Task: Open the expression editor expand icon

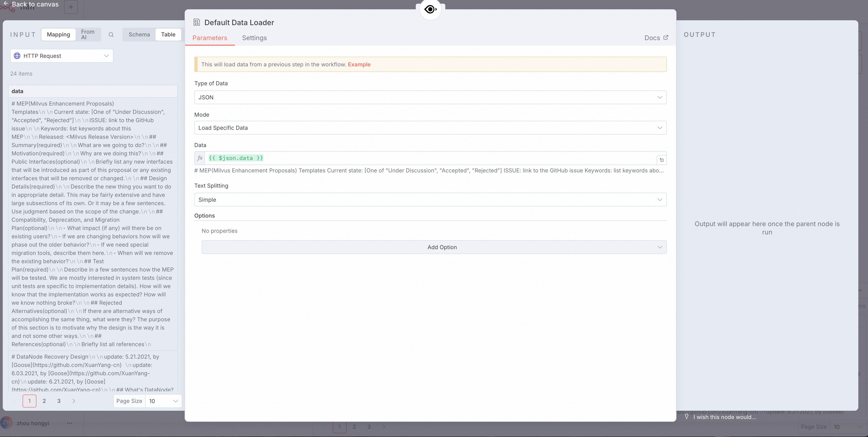Action: 661,160
